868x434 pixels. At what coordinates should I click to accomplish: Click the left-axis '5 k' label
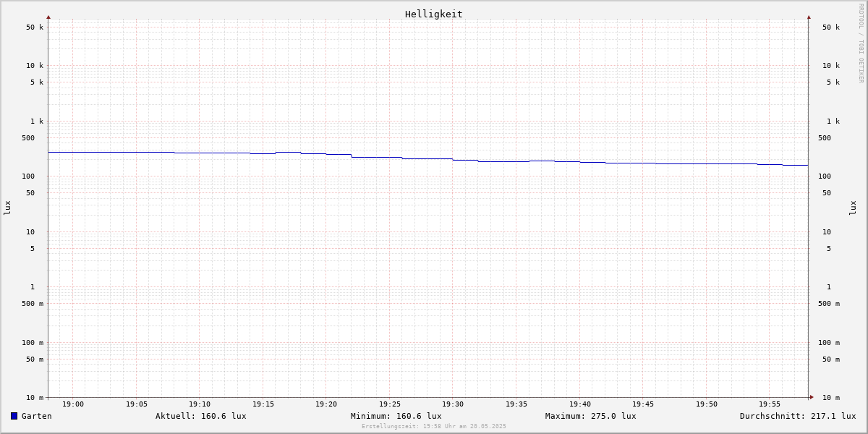point(37,82)
